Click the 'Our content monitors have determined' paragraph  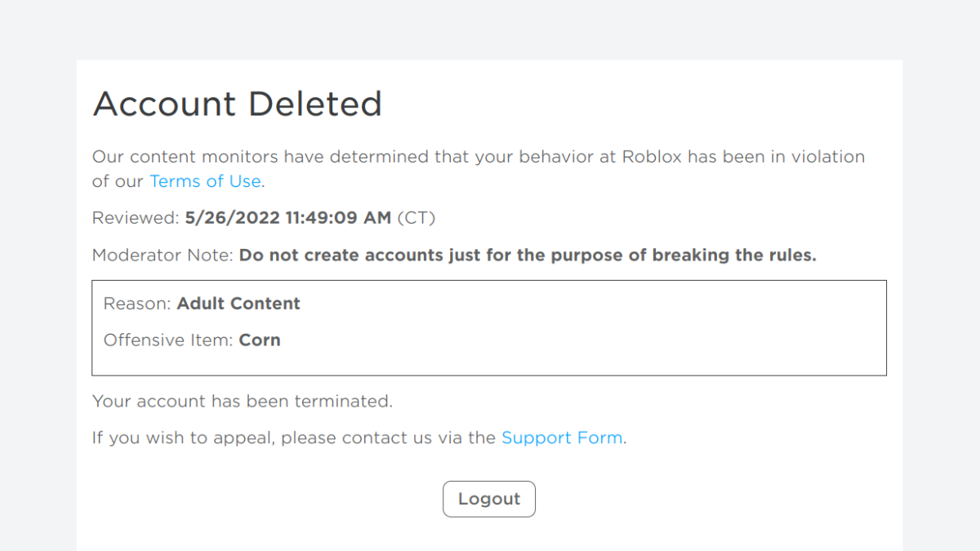[x=479, y=169]
